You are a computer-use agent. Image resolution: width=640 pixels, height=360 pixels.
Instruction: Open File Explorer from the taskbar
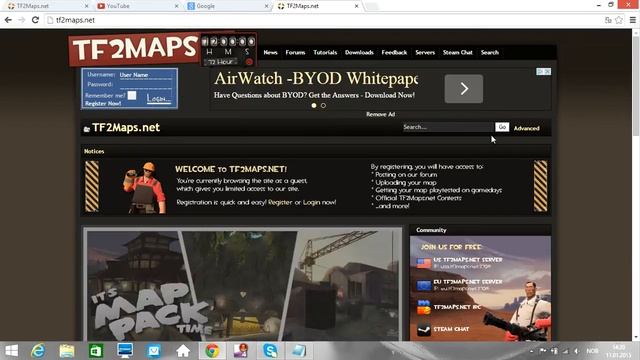click(x=67, y=351)
